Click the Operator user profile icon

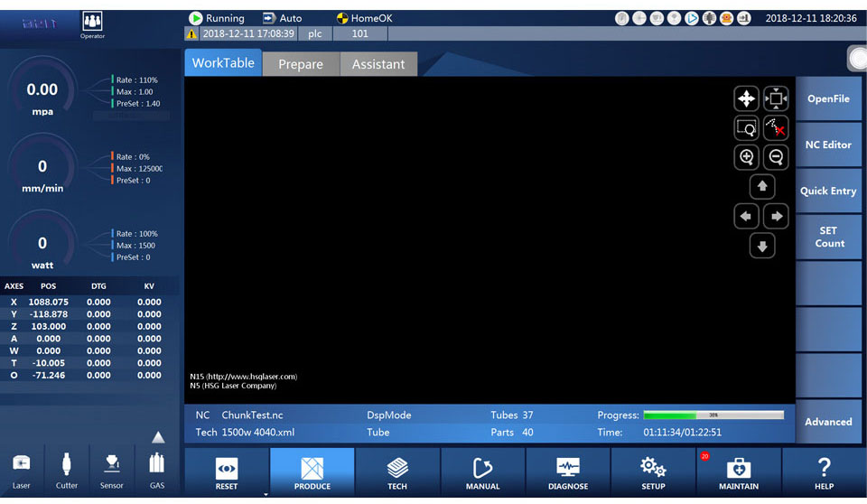(92, 23)
